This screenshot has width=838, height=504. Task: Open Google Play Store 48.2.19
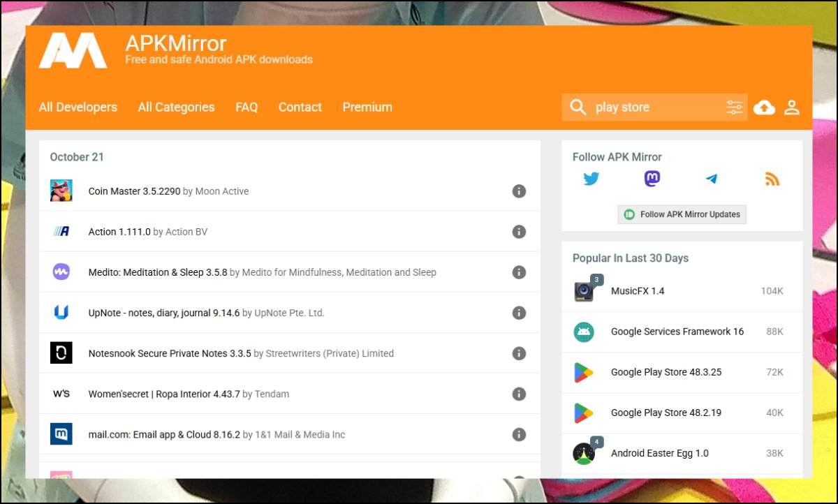(x=666, y=413)
